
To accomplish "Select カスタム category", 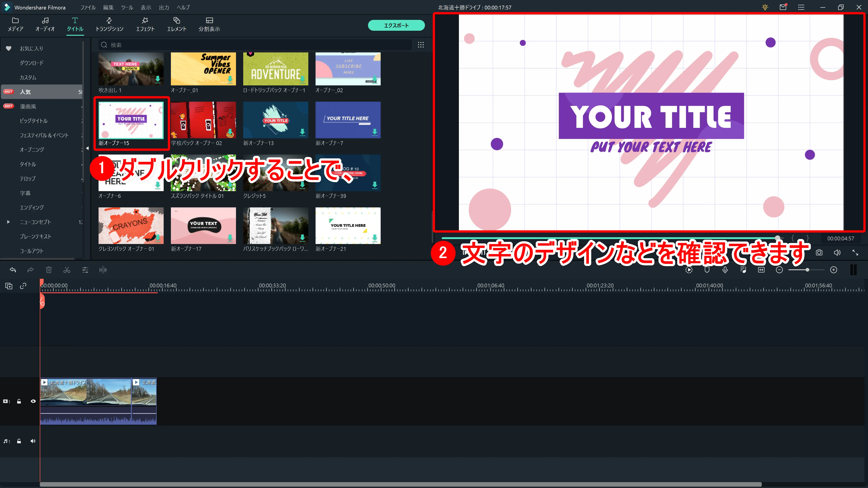I will [x=28, y=77].
